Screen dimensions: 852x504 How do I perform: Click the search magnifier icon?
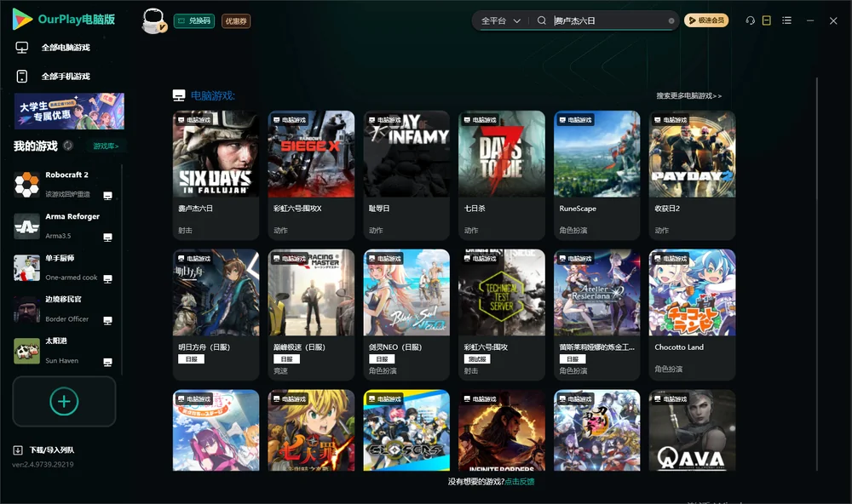[x=541, y=20]
